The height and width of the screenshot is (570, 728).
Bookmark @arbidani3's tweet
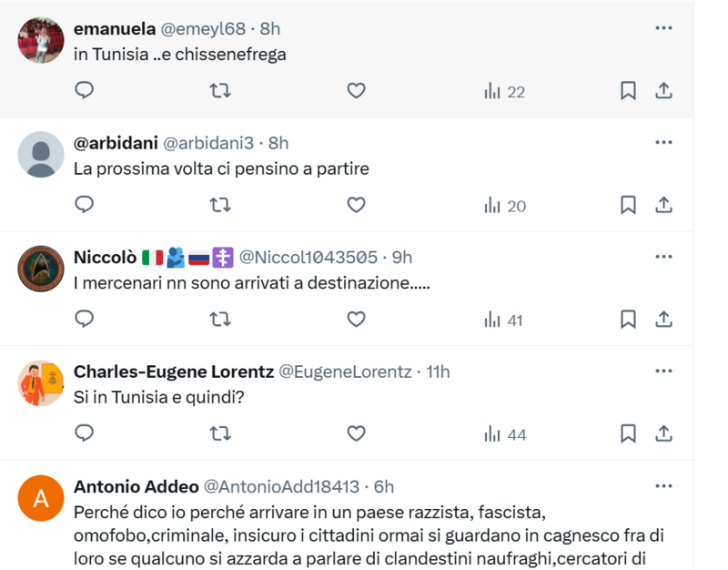coord(628,205)
